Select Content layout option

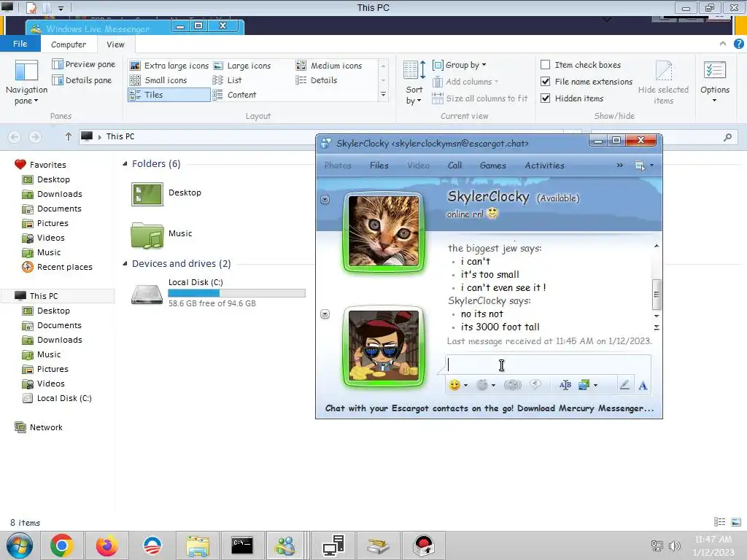point(234,95)
